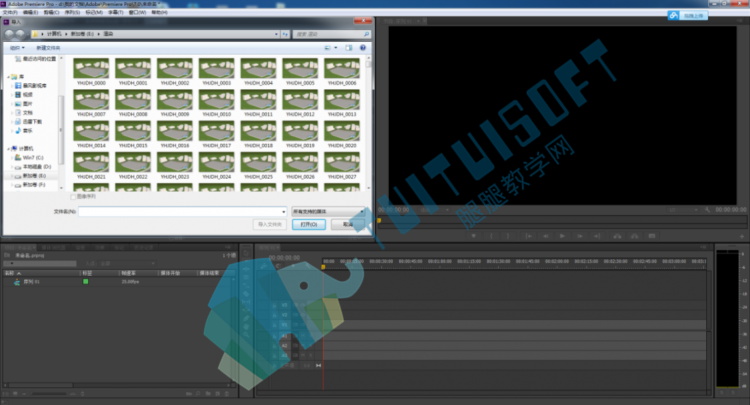Toggle lock on video track V2
The width and height of the screenshot is (750, 405).
(x=275, y=315)
